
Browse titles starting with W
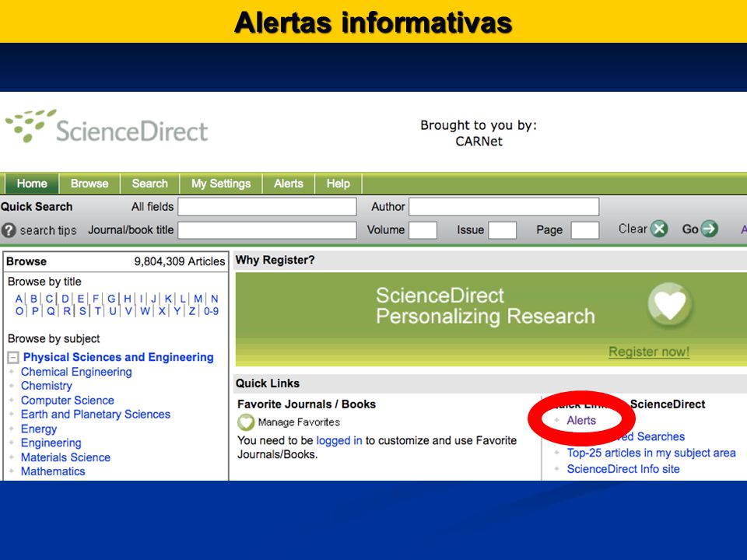coord(145,311)
